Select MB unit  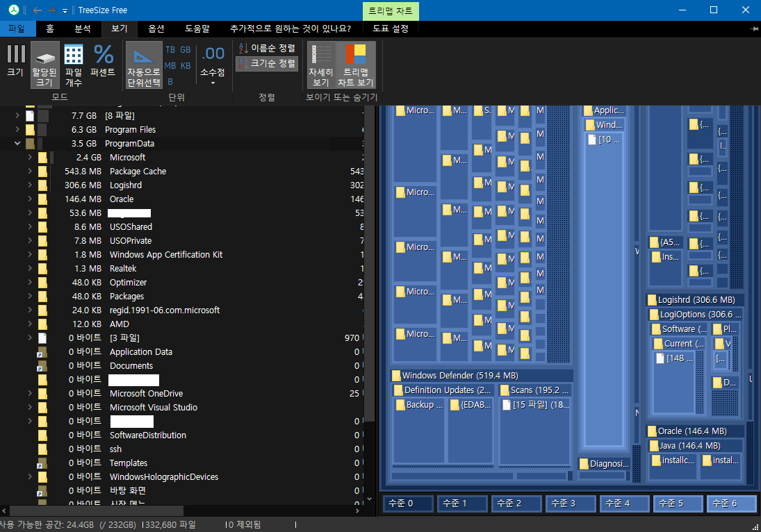click(170, 65)
